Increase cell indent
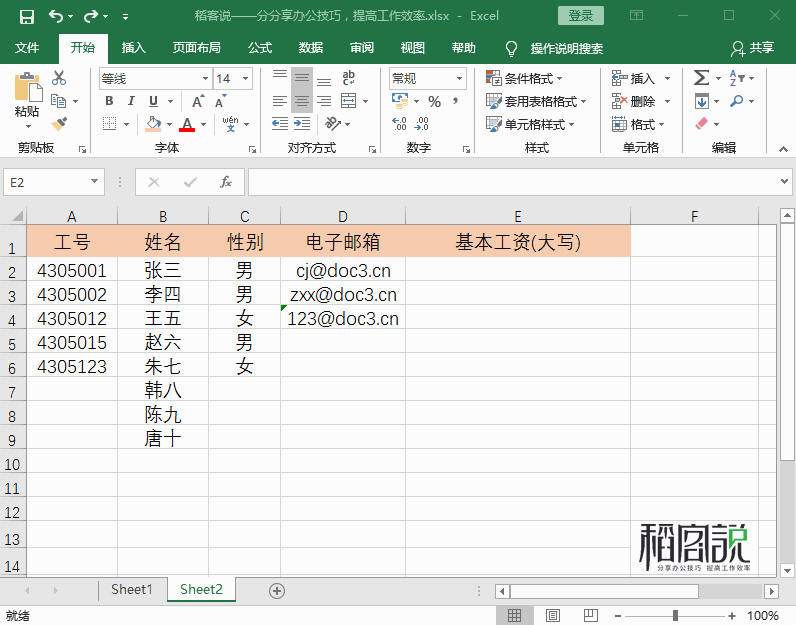Viewport: 796px width, 625px height. [x=302, y=124]
